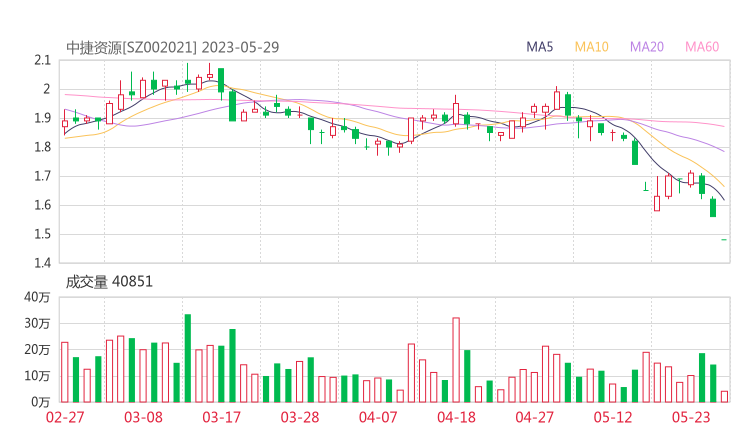This screenshot has width=740, height=440.
Task: Click the 02-27 date label
Action: point(65,417)
